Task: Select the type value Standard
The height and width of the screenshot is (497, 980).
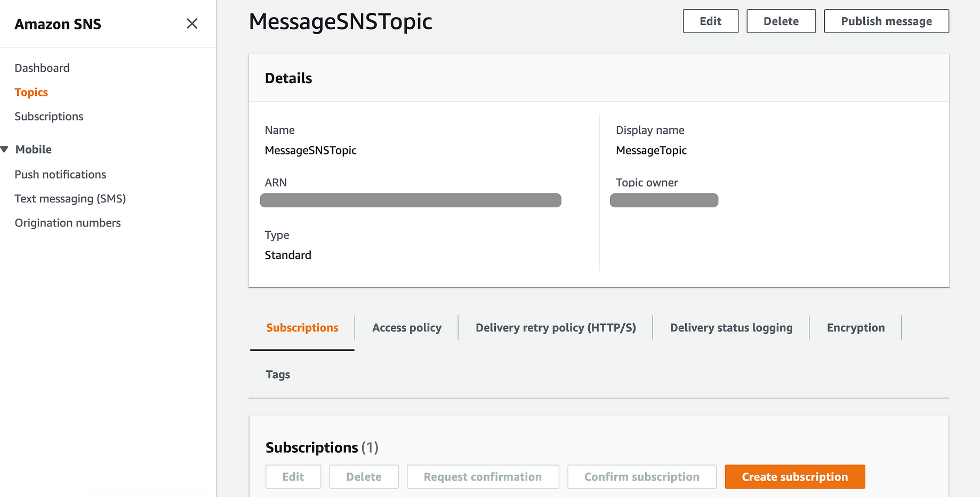Action: (288, 255)
